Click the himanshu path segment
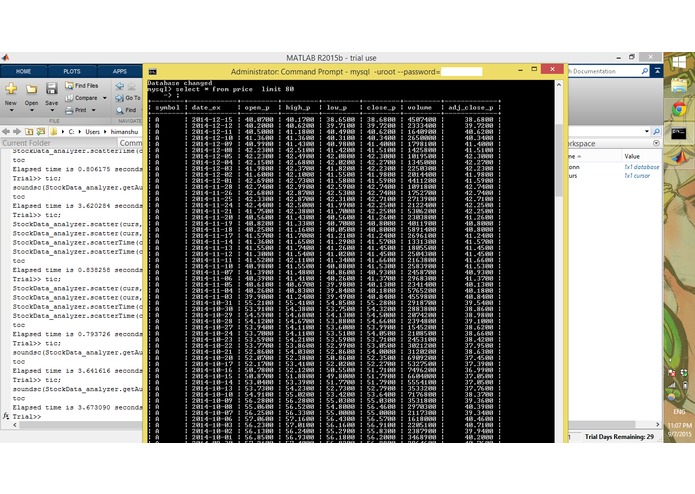This screenshot has width=695, height=494. pos(125,132)
